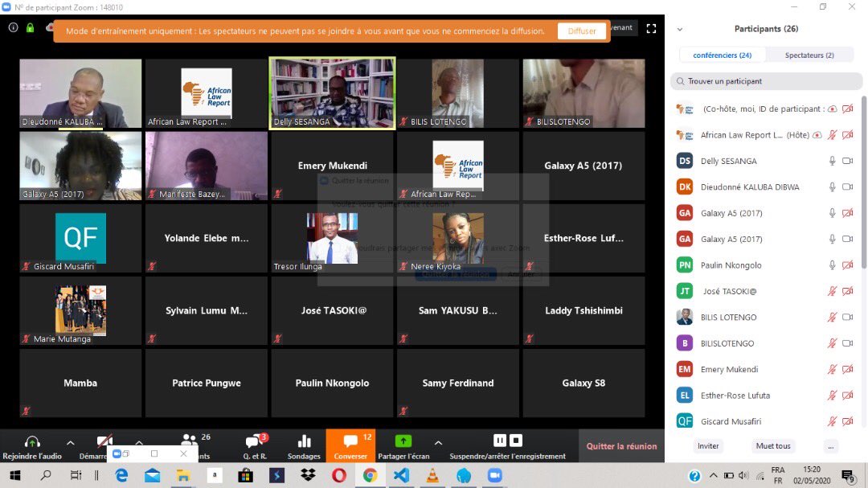Stop the recording with the stop icon
This screenshot has width=868, height=488.
tap(516, 441)
